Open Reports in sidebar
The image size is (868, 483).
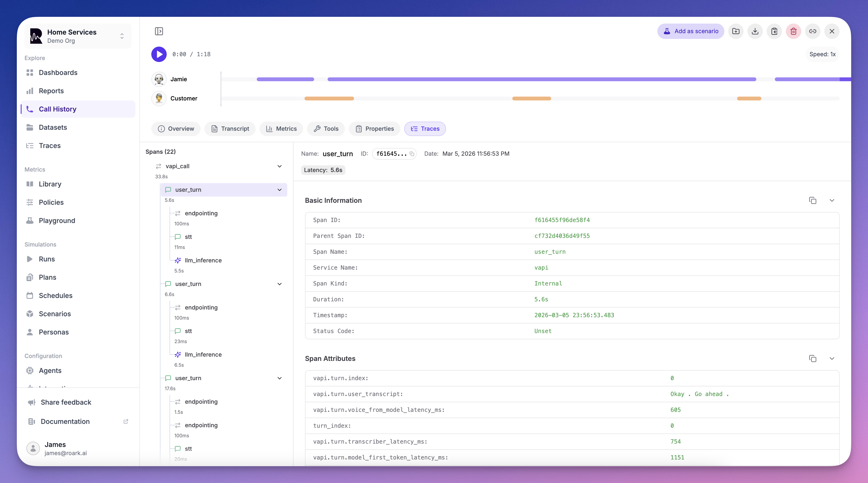click(78, 91)
